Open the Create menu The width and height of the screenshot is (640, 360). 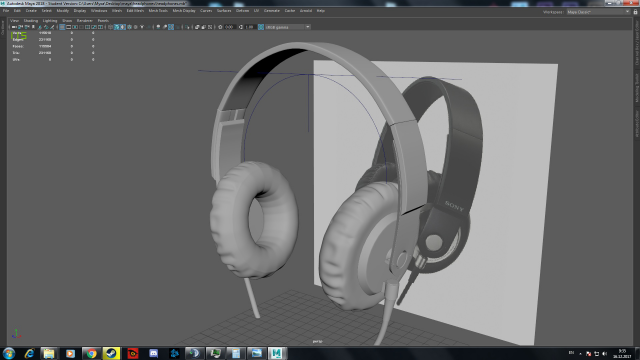31,11
